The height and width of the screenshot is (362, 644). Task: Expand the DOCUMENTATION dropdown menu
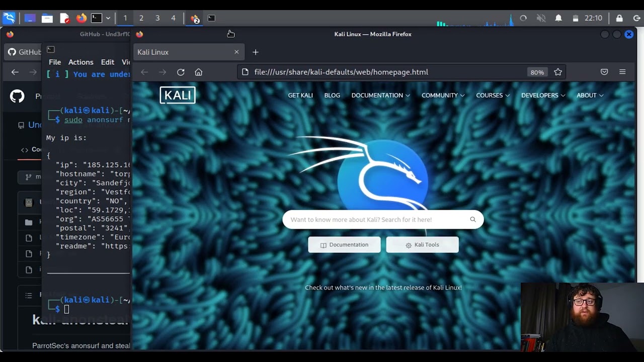point(380,95)
